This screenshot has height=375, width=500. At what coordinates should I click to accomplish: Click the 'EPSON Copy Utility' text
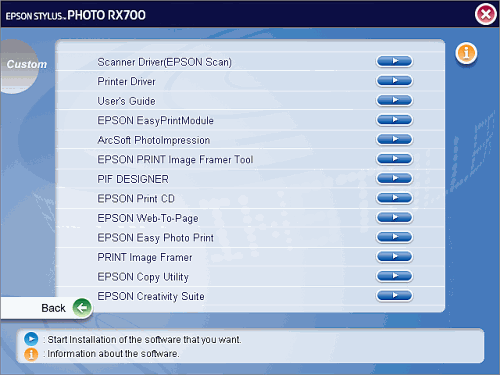pos(143,277)
